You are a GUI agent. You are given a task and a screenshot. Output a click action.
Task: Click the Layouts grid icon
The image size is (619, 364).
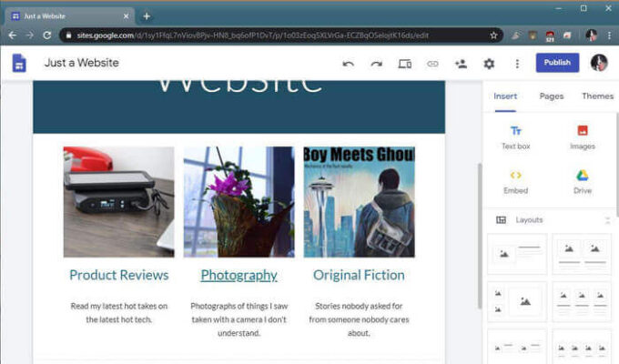pyautogui.click(x=501, y=220)
